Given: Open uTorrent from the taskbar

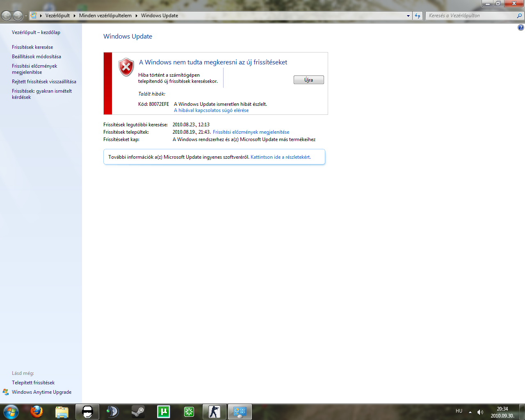Looking at the screenshot, I should [x=164, y=411].
